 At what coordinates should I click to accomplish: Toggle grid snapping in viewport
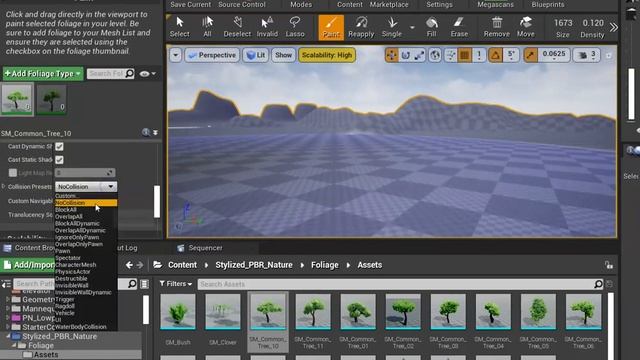[464, 55]
